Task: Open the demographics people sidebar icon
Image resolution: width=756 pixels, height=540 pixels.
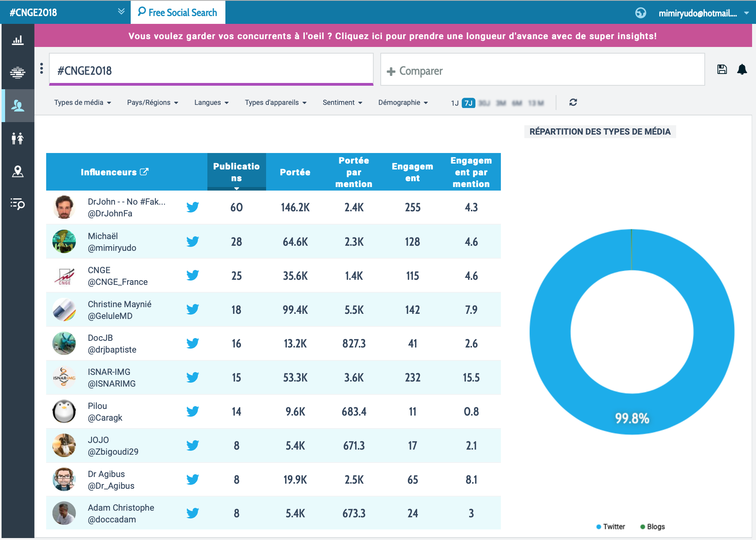Action: coord(18,139)
